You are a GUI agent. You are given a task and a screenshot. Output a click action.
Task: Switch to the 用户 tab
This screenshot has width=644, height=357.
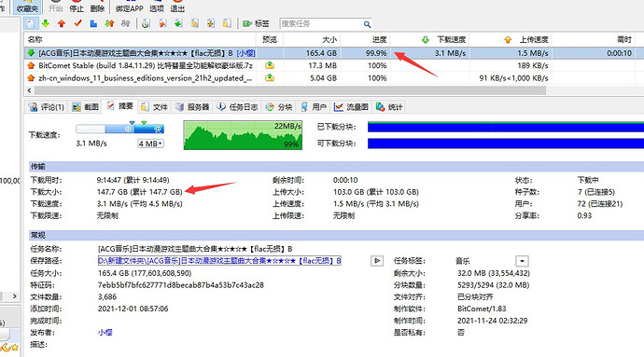tap(314, 107)
